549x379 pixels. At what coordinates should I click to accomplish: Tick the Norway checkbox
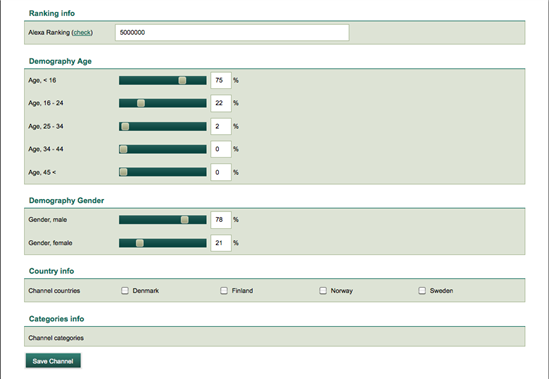[323, 291]
